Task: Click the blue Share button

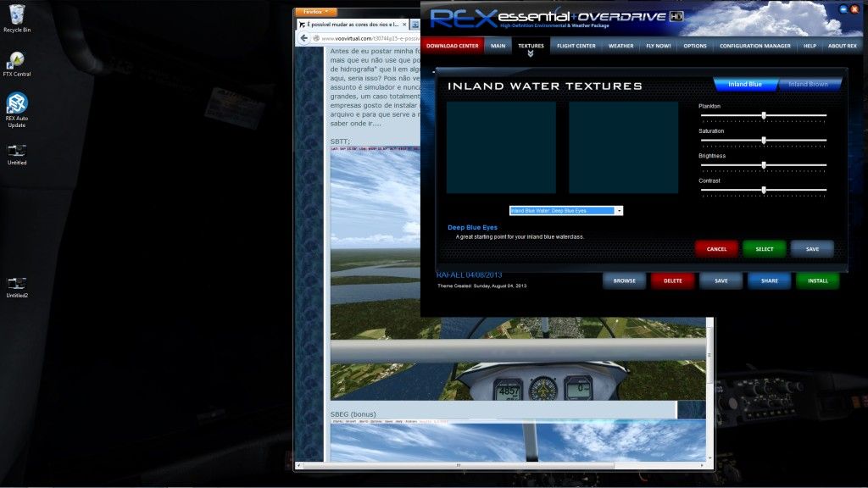Action: coord(770,281)
